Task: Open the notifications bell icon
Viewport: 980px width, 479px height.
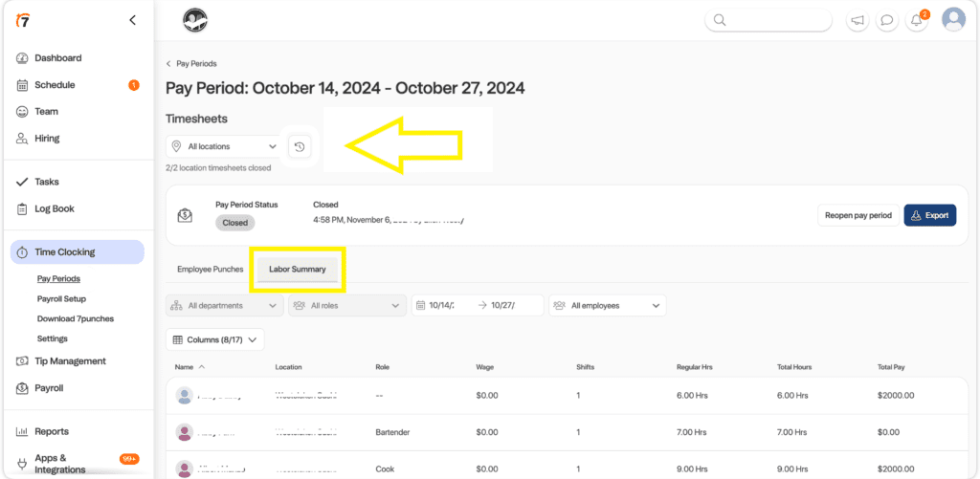Action: click(x=917, y=20)
